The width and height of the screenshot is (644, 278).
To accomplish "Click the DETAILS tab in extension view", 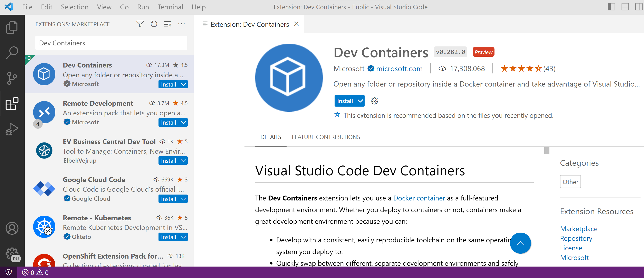I will click(x=271, y=137).
